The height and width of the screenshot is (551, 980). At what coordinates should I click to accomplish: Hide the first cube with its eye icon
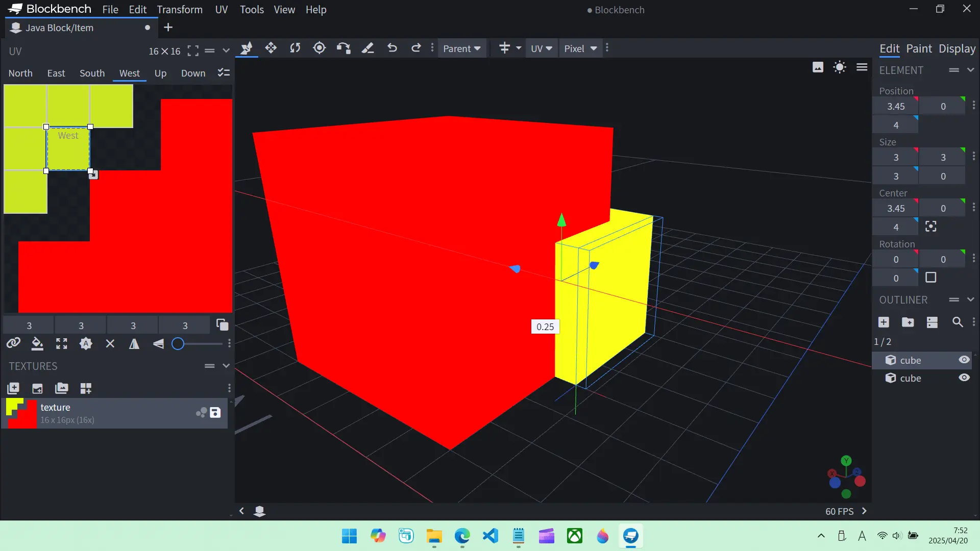pyautogui.click(x=964, y=360)
